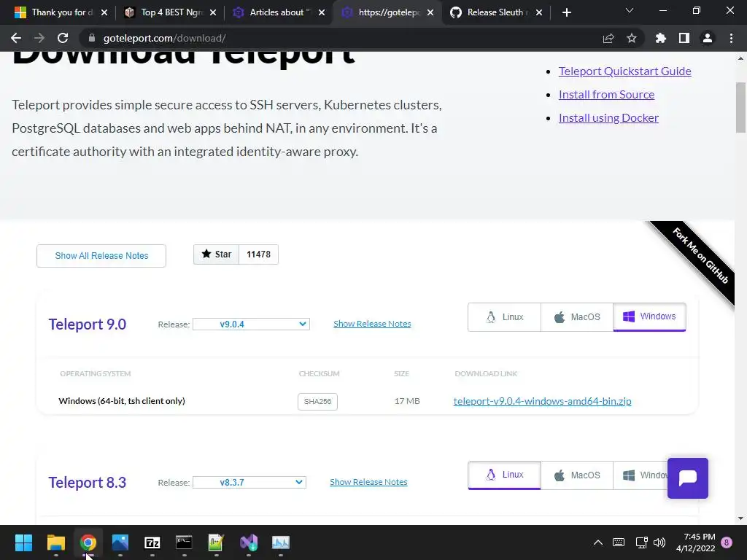Open File Explorer from taskbar
Screen dimensions: 747x560
coord(55,542)
